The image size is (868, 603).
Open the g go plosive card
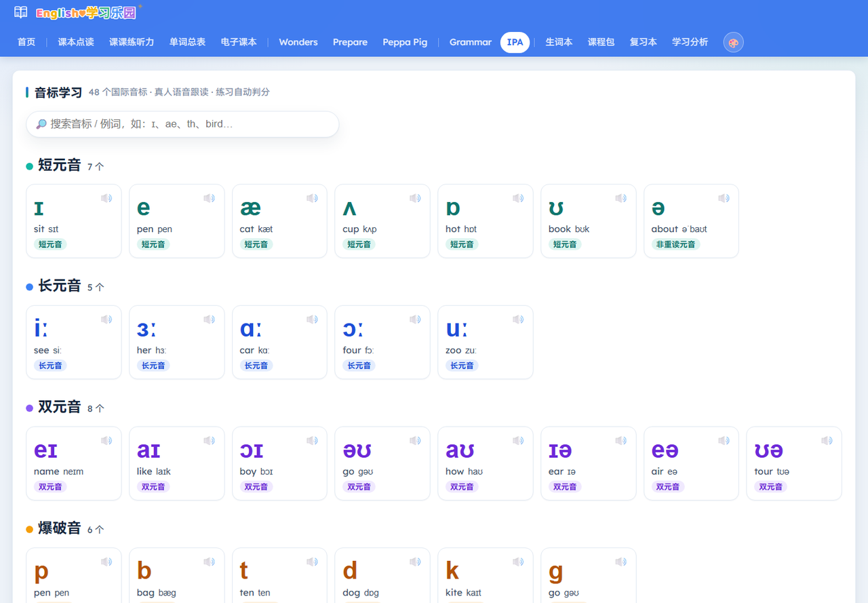[x=588, y=575]
